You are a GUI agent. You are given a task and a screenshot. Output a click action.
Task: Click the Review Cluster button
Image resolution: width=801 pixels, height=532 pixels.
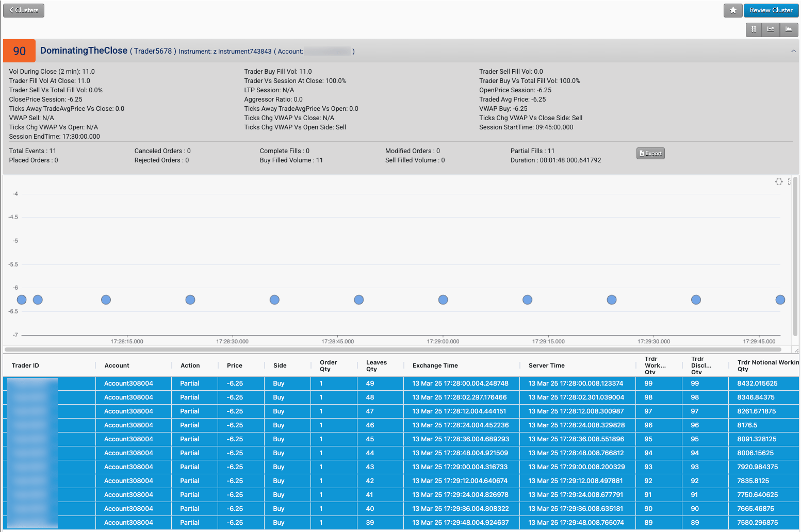pos(771,10)
